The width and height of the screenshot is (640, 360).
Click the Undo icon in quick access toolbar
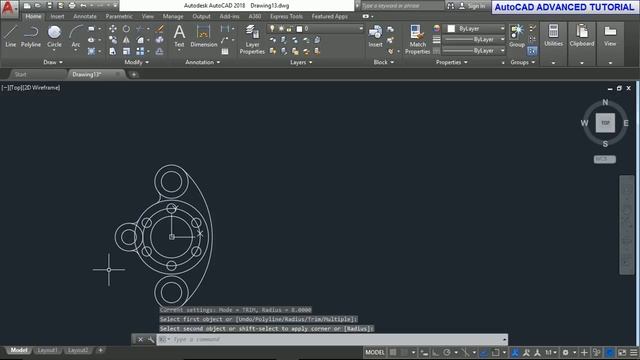pyautogui.click(x=83, y=6)
